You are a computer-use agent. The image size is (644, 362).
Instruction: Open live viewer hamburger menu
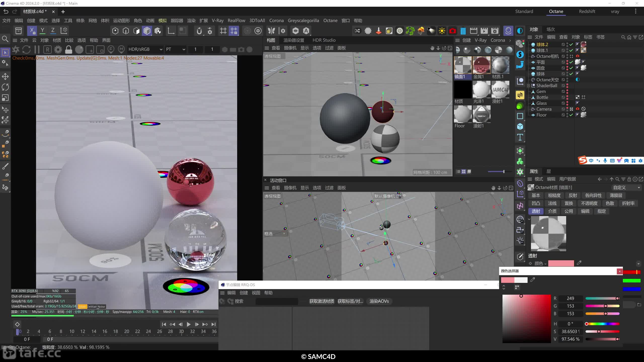pyautogui.click(x=15, y=40)
